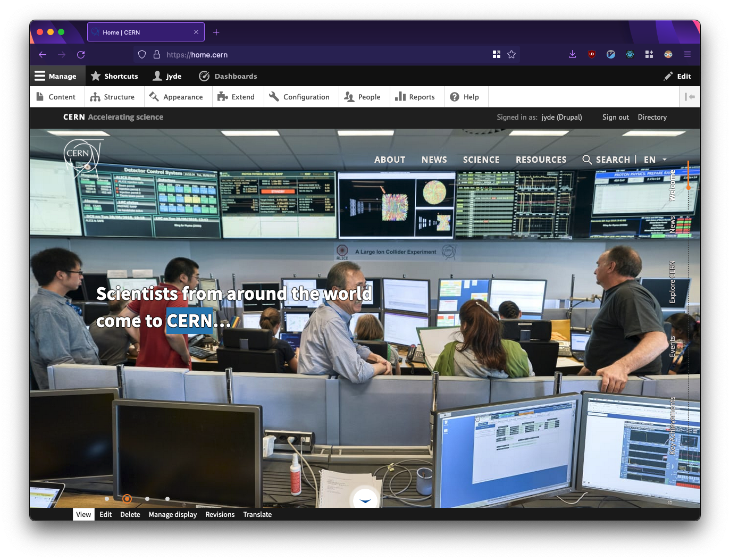Click the Sign out link

pyautogui.click(x=615, y=117)
